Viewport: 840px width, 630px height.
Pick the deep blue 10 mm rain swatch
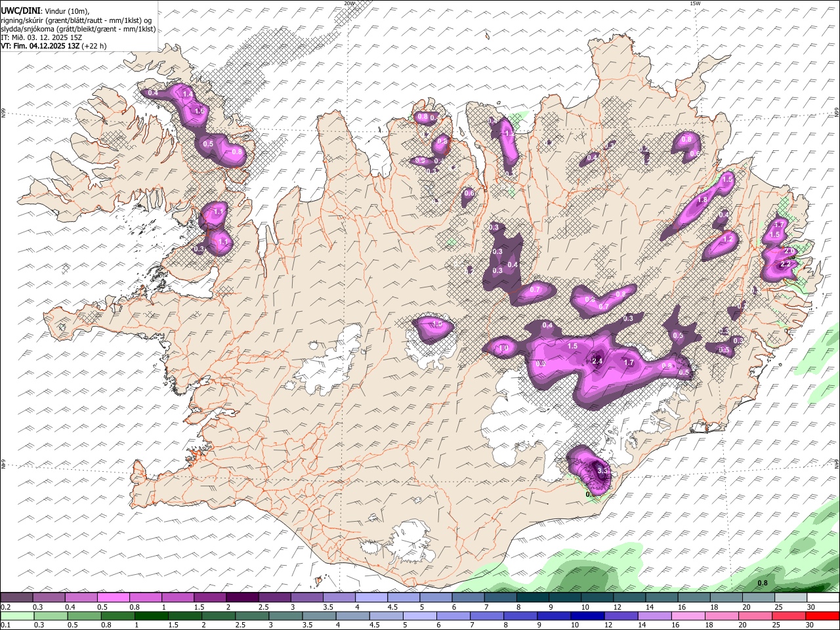(x=587, y=616)
